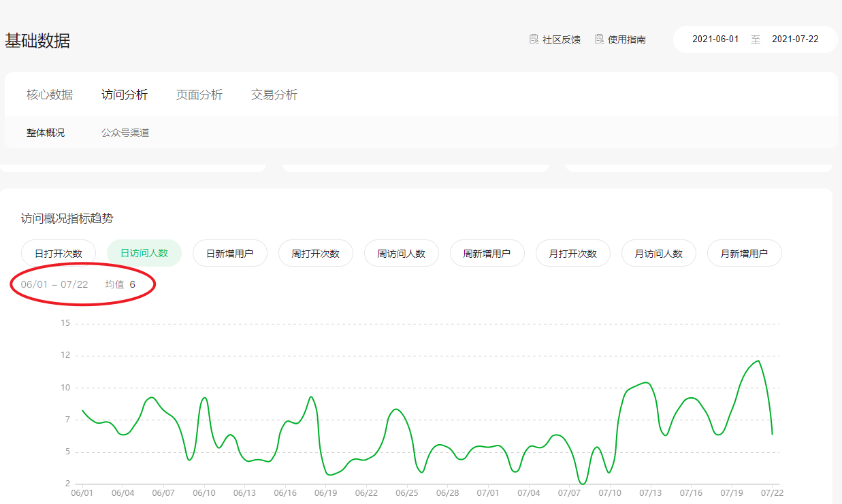842x504 pixels.
Task: Click the 06/19 x-axis label
Action: pyautogui.click(x=325, y=492)
